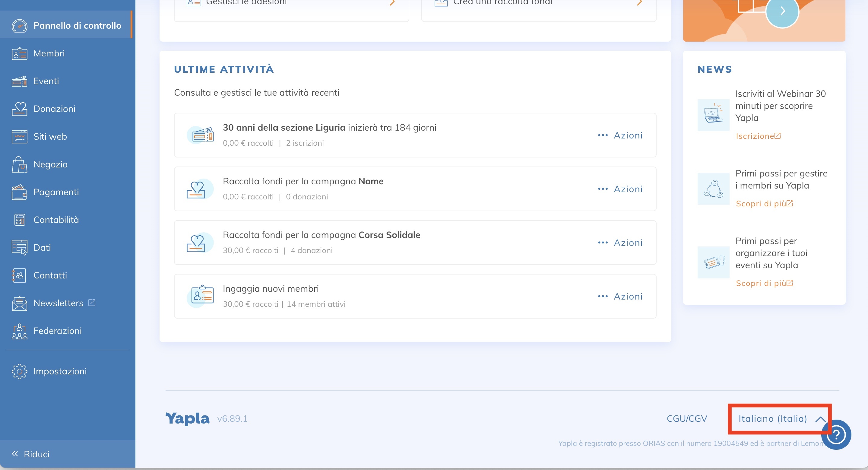Go to Pannello di controllo menu item
The image size is (868, 470).
pos(77,26)
